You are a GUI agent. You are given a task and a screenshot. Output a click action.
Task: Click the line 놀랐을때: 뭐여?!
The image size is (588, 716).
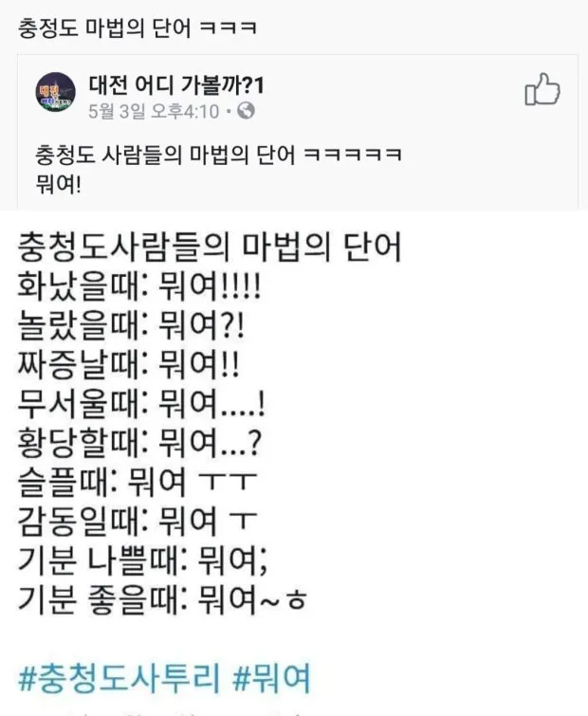(x=131, y=325)
